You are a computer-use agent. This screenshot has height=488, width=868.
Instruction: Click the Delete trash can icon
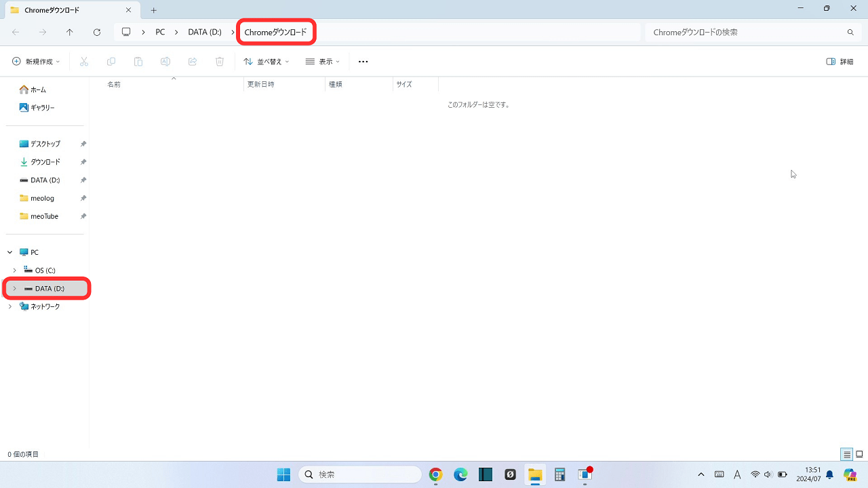click(x=220, y=62)
